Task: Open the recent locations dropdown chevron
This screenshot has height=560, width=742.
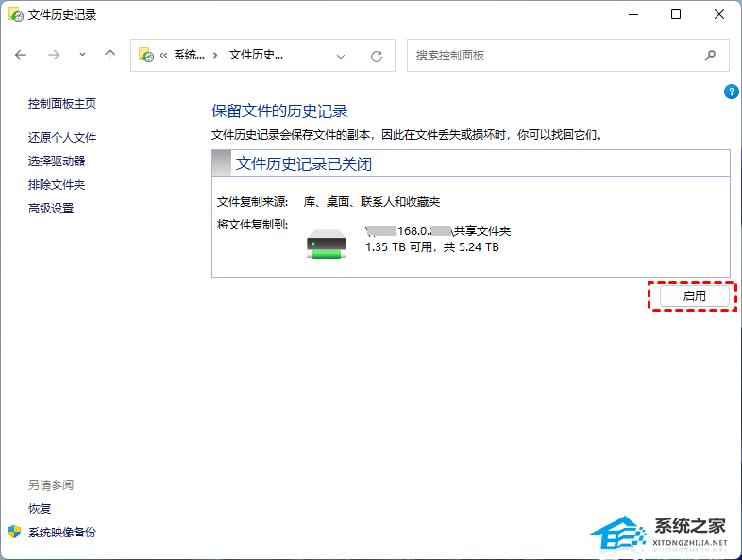Action: [x=82, y=55]
